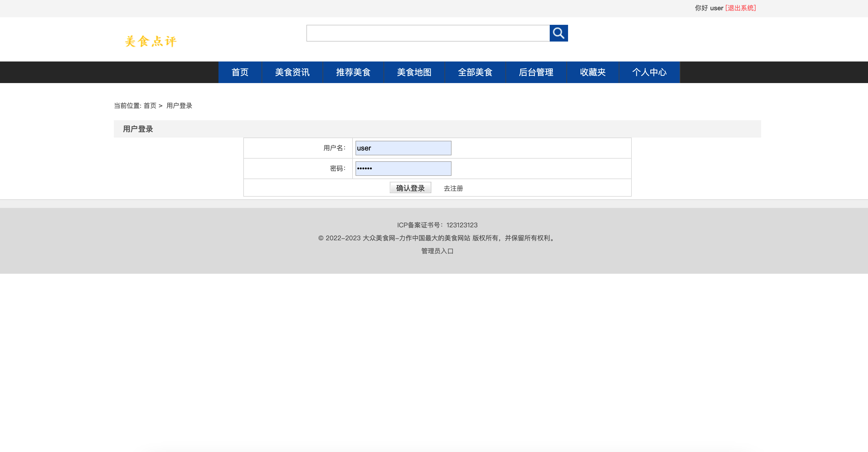The image size is (868, 452).
Task: Click inside the search input box
Action: [x=428, y=33]
